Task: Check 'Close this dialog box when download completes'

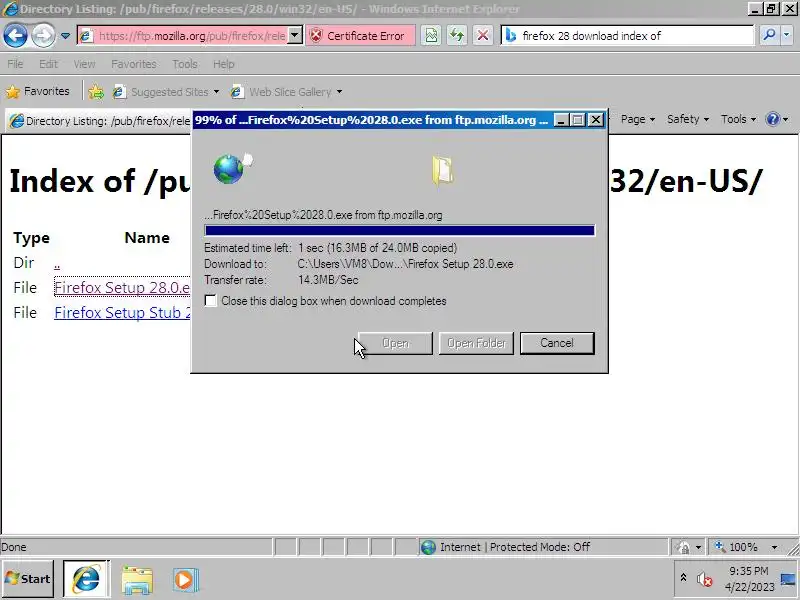Action: pos(211,301)
